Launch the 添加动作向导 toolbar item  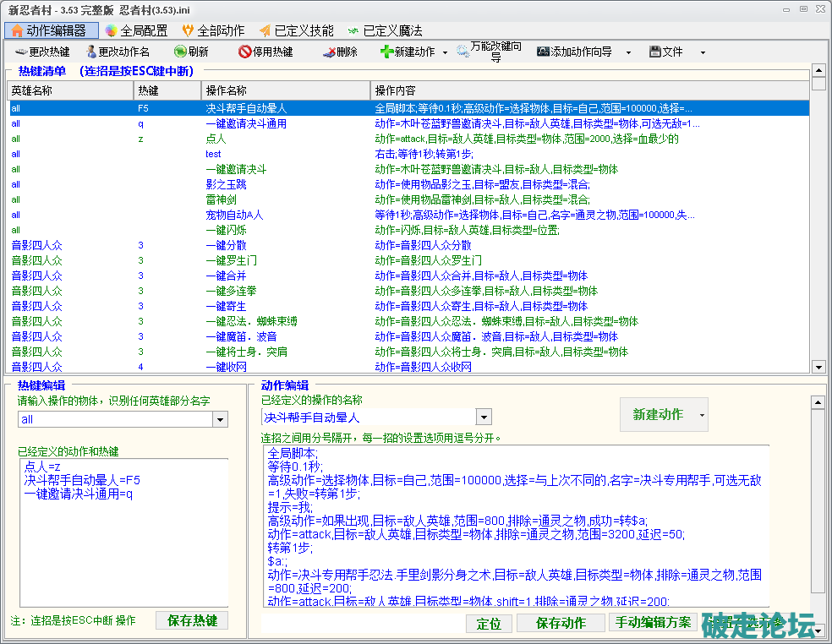(543, 52)
